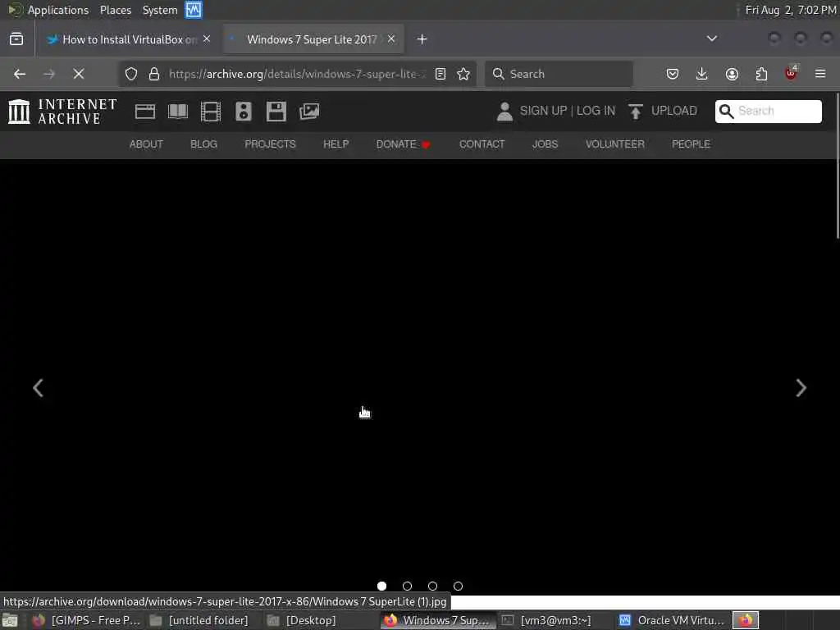Image resolution: width=840 pixels, height=630 pixels.
Task: Go back to the previous page
Action: click(x=20, y=74)
